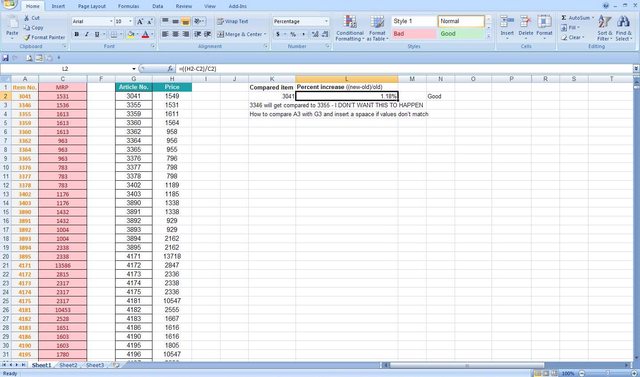This screenshot has width=640, height=377.
Task: Open the Sheet2 worksheet tab
Action: pyautogui.click(x=68, y=365)
